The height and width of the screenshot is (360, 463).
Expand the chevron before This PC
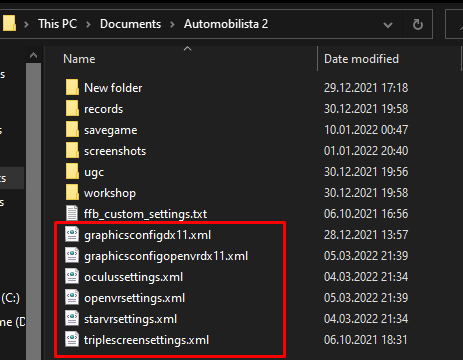[26, 24]
